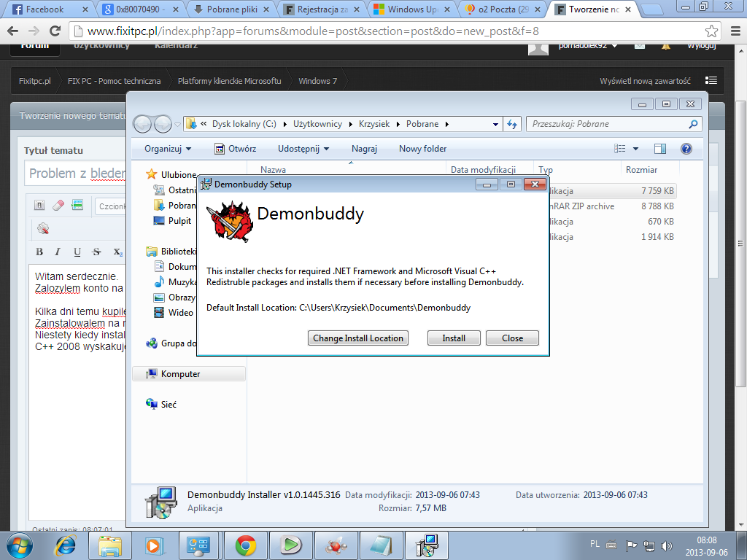The height and width of the screenshot is (560, 747).
Task: Open Internet Explorer from taskbar
Action: point(65,545)
